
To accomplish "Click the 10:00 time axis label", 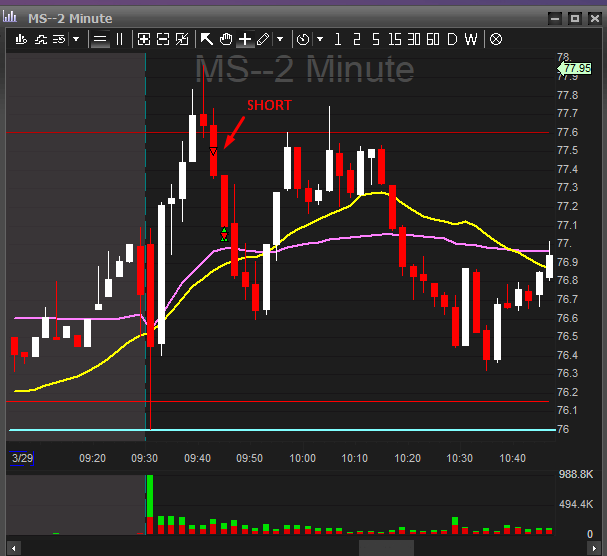I will [x=302, y=458].
